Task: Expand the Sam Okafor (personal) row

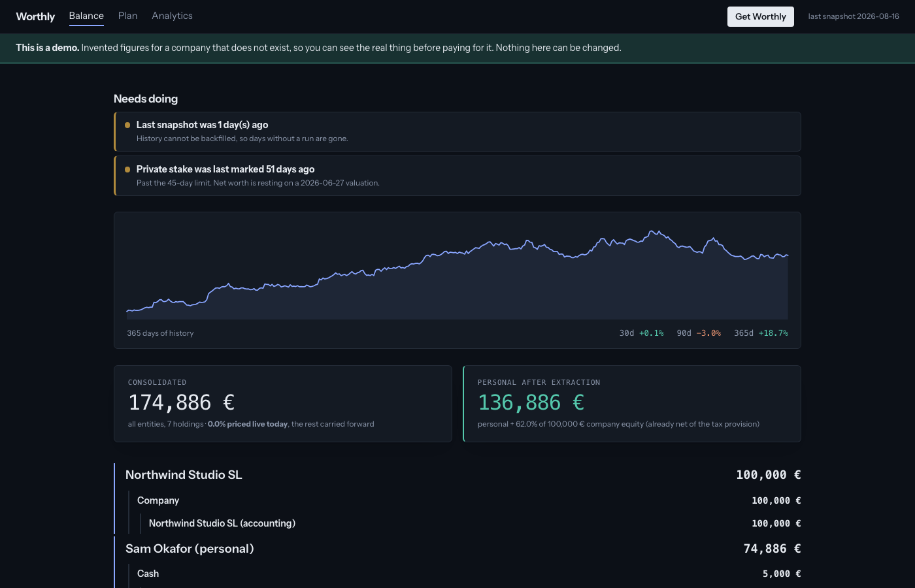Action: tap(457, 549)
